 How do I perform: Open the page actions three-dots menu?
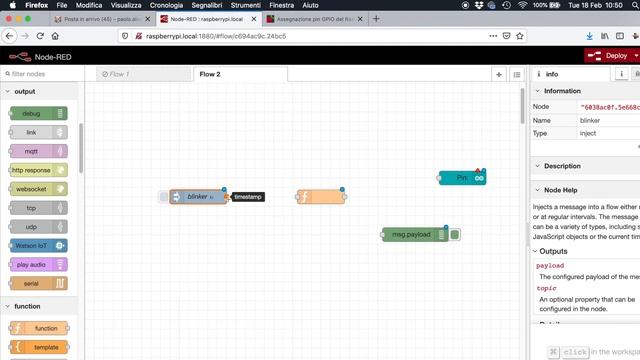(493, 36)
